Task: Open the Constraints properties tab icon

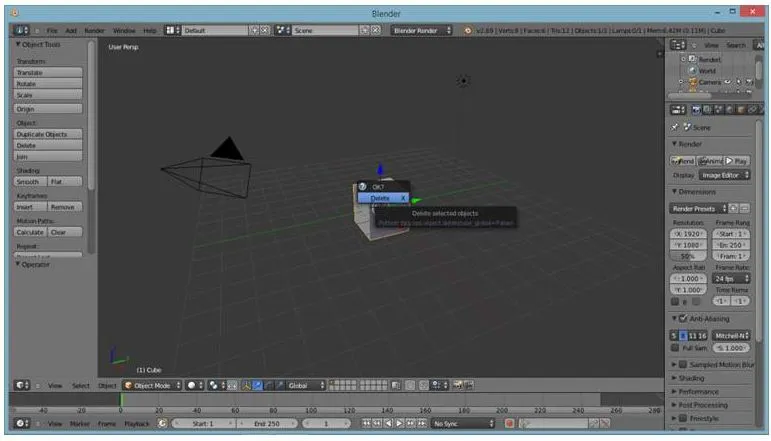Action: tap(752, 110)
